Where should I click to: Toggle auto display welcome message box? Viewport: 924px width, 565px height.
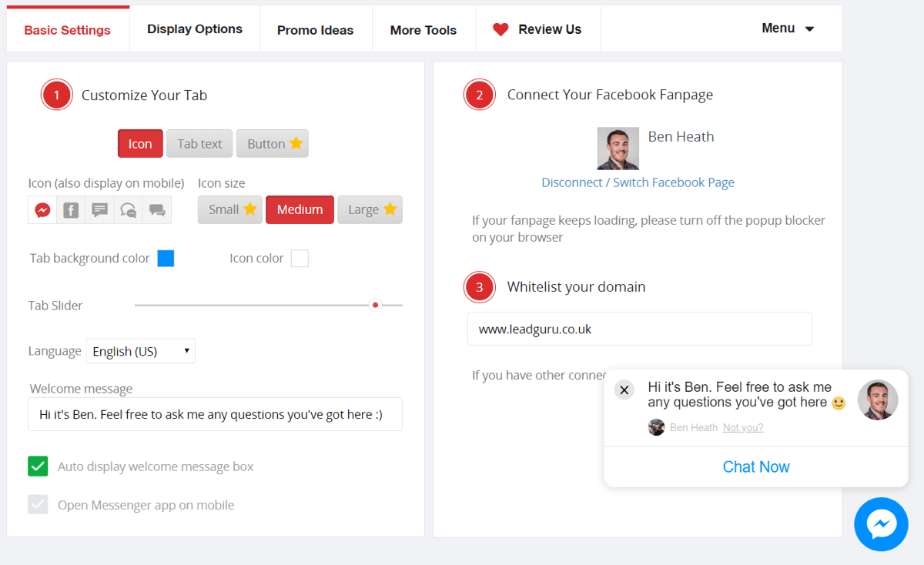coord(38,466)
